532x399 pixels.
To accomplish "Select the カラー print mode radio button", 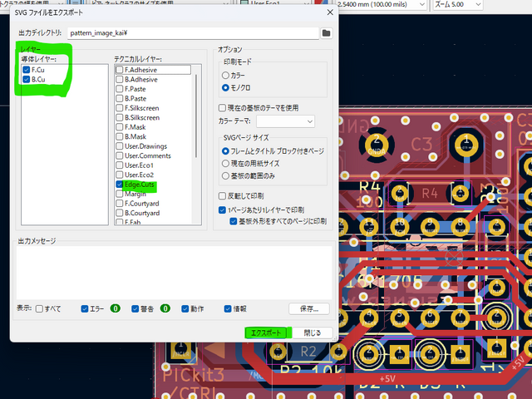I will [x=225, y=75].
